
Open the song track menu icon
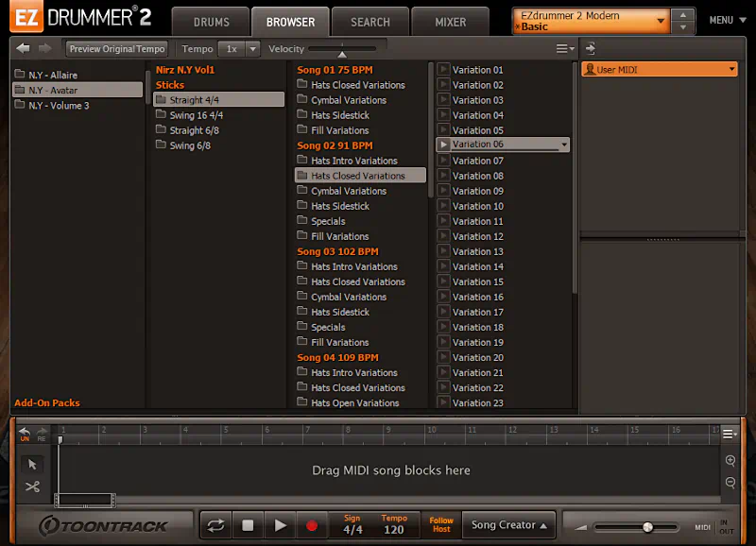point(730,435)
